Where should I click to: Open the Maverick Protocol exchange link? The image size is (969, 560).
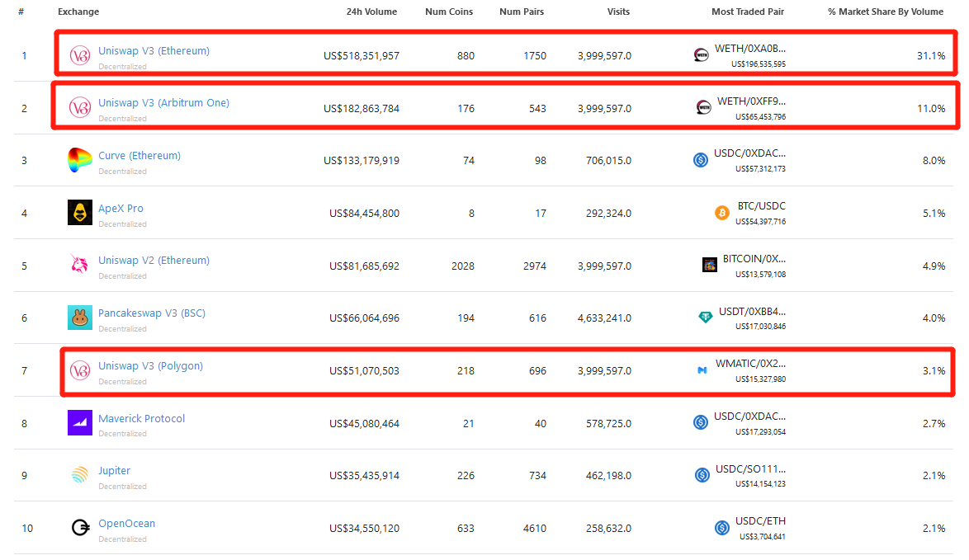tap(141, 418)
